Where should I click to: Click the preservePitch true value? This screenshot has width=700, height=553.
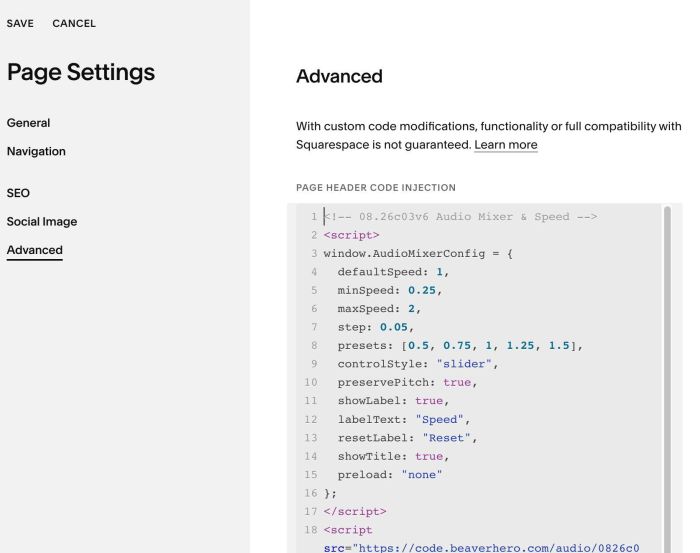click(457, 383)
